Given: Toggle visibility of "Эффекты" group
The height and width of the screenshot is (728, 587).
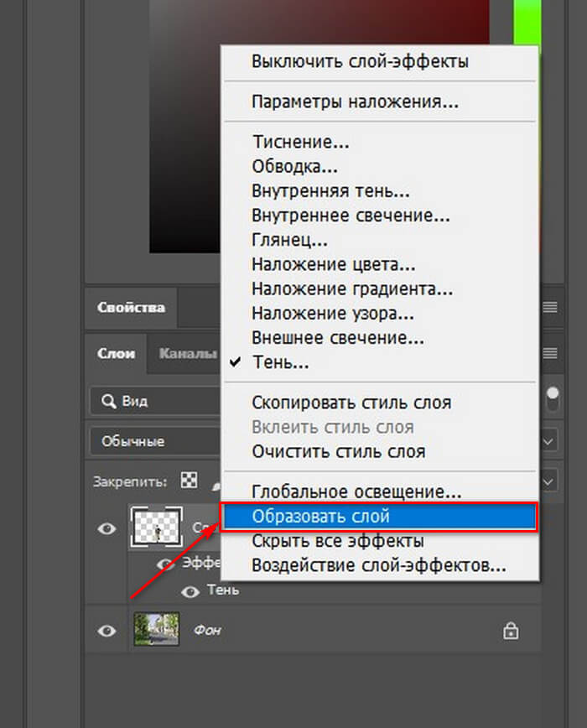Looking at the screenshot, I should [x=165, y=564].
